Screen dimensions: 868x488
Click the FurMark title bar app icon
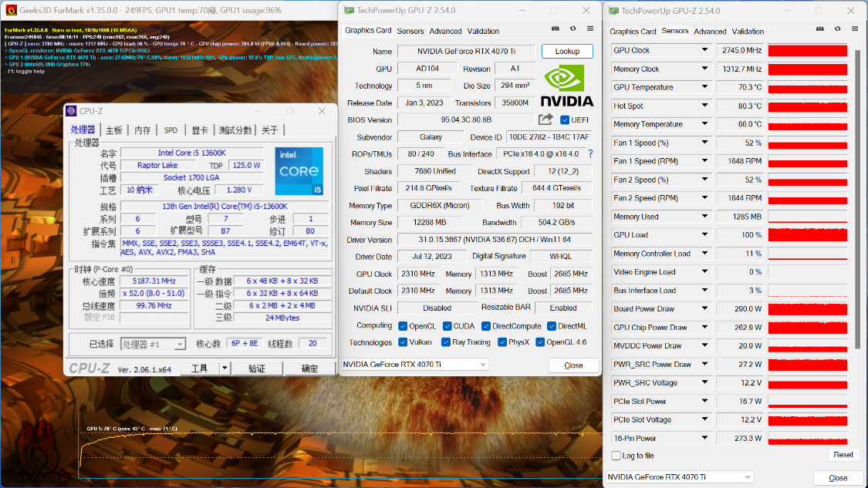tap(11, 10)
